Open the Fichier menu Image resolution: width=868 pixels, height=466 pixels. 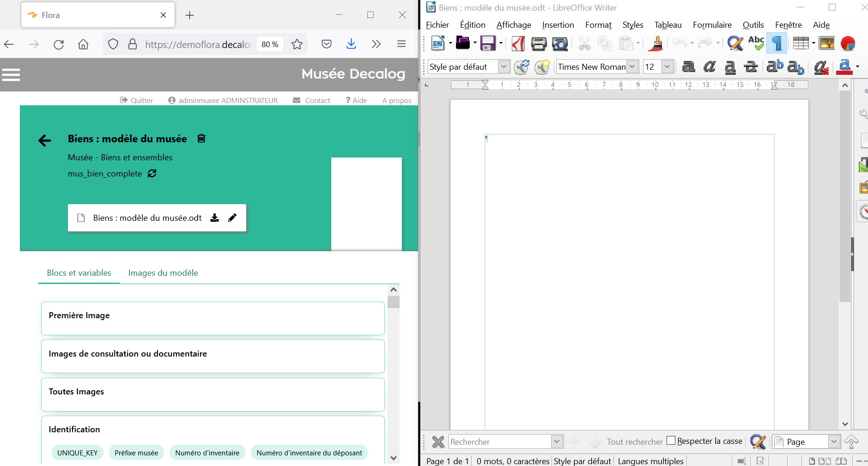point(437,25)
